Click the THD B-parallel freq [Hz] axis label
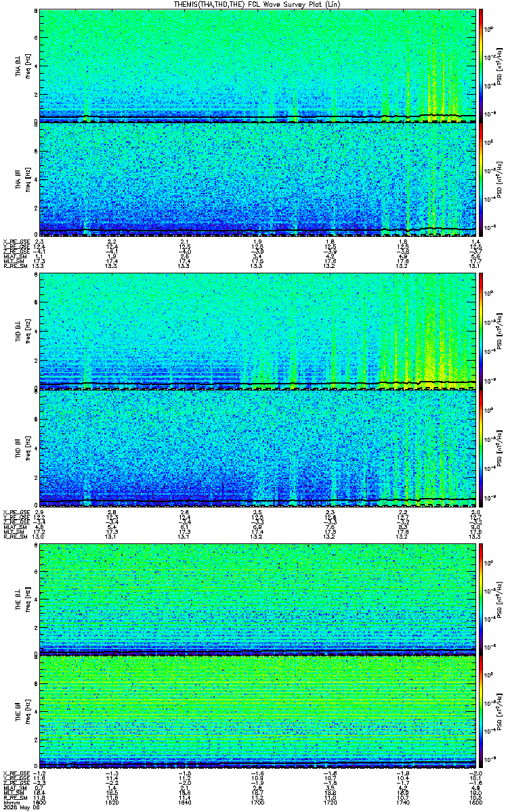Screen dimensions: 508x812 pyautogui.click(x=26, y=447)
